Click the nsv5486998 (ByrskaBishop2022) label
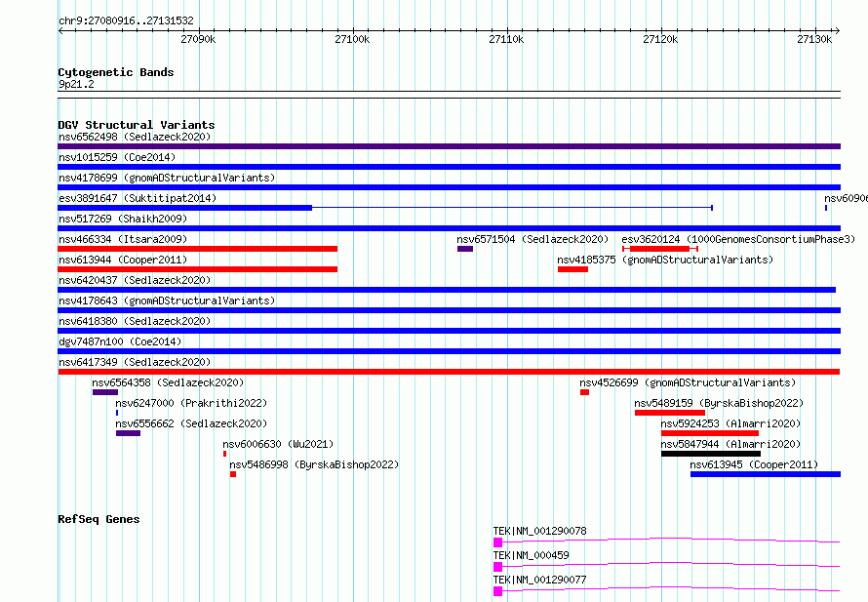The image size is (868, 602). pos(314,464)
